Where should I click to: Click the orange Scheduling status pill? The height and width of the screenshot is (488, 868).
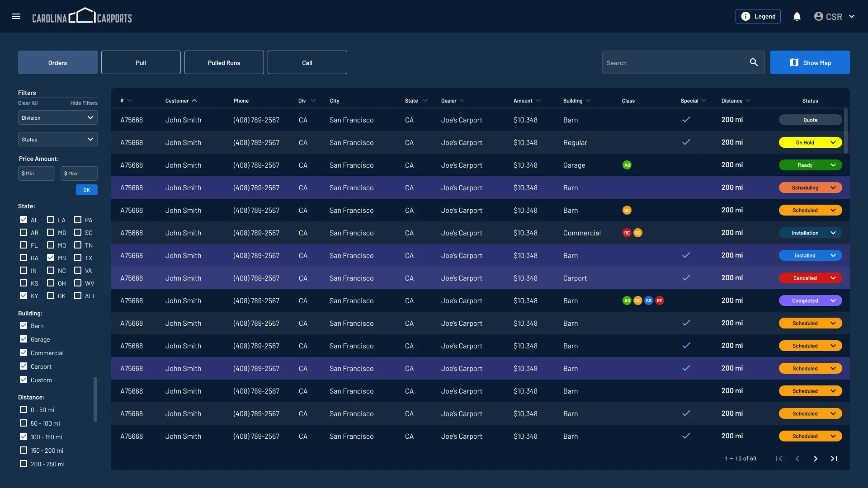click(x=811, y=188)
